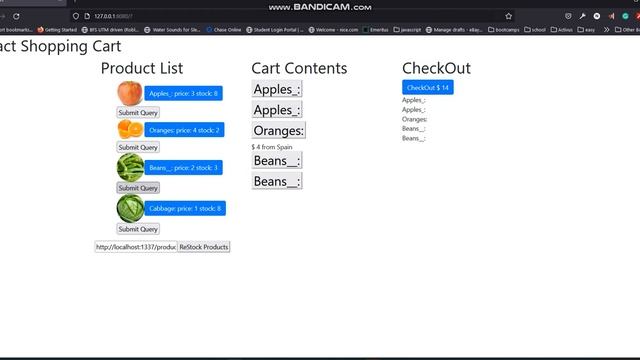Viewport: 640px width, 360px height.
Task: Click second Apples in checkout list
Action: click(413, 110)
